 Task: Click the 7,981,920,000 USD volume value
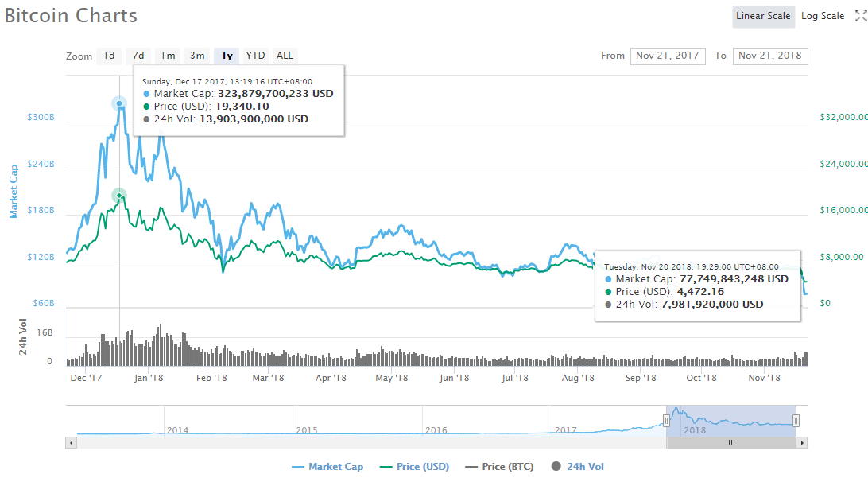click(x=712, y=305)
